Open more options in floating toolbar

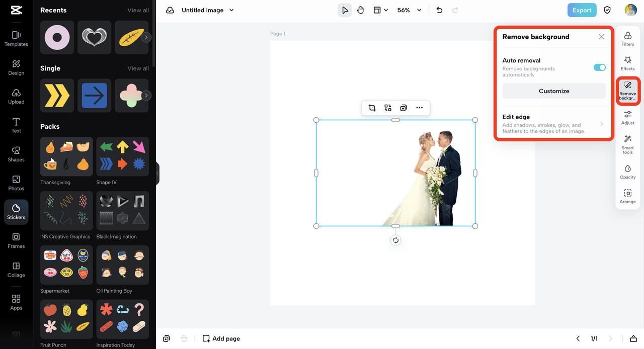click(420, 108)
